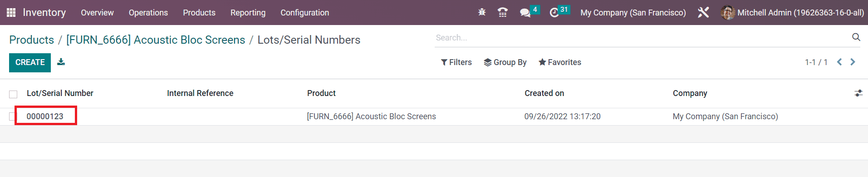
Task: Open the Reporting menu
Action: pos(248,13)
